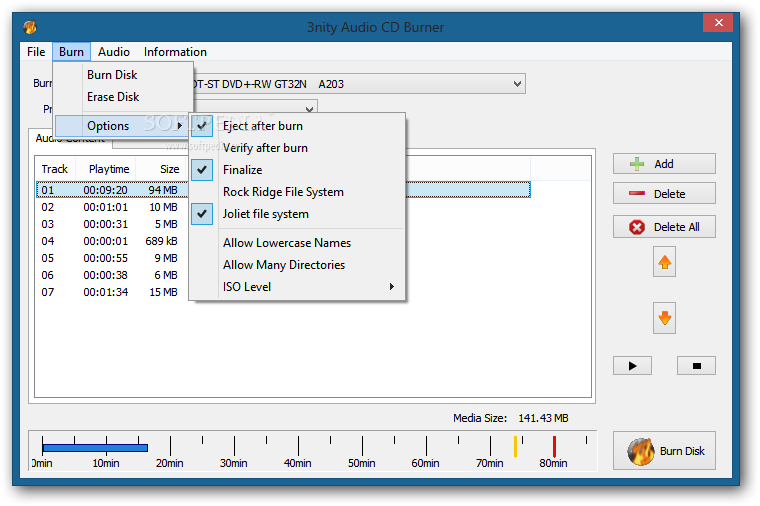
Task: Enable Verify after burn option
Action: click(297, 148)
